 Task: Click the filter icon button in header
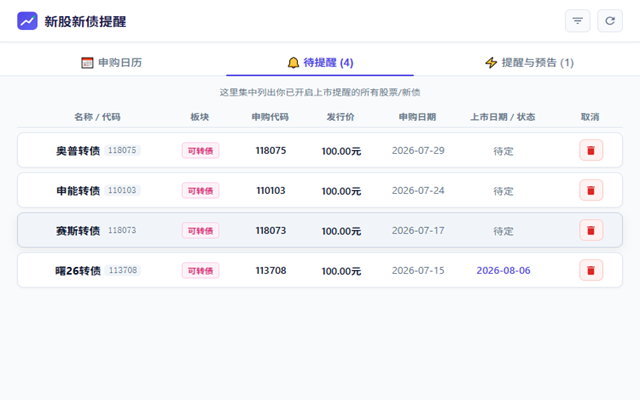click(x=577, y=21)
